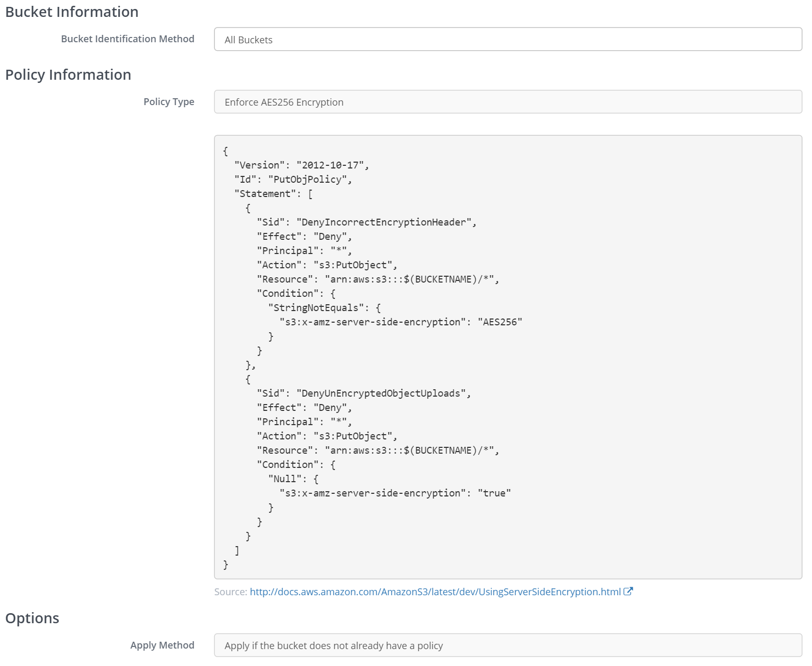Click the "StringNotEquals" condition line
The height and width of the screenshot is (666, 812).
pos(324,308)
